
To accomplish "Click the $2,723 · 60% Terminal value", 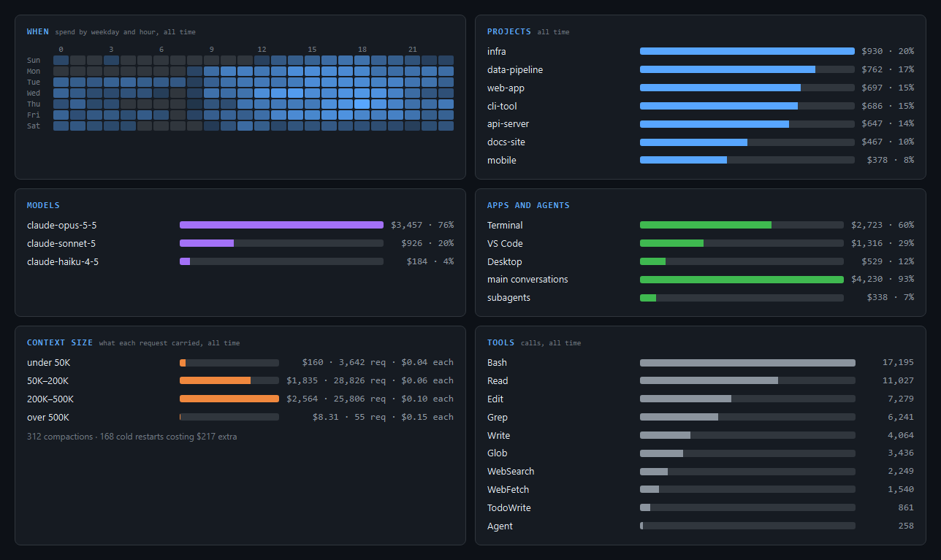I will 883,226.
